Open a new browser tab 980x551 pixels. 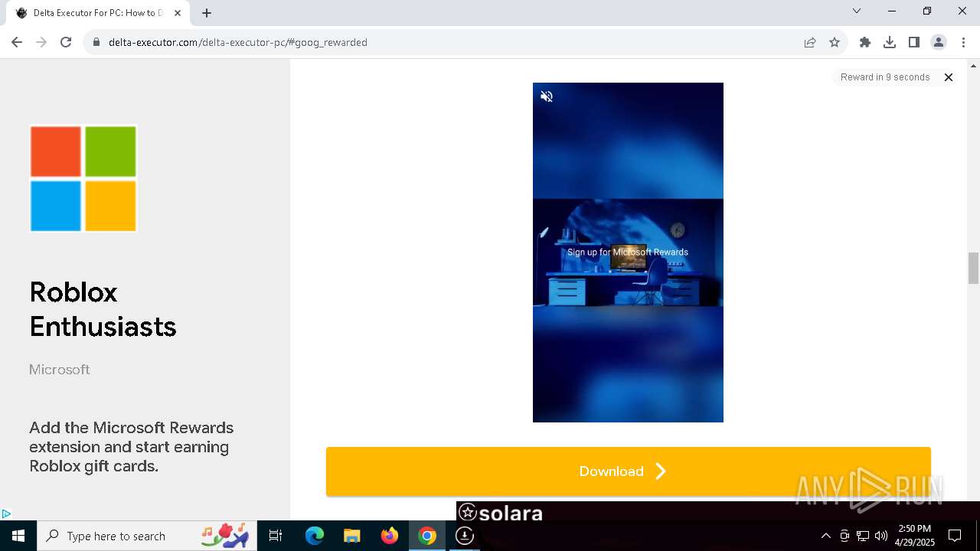(207, 13)
